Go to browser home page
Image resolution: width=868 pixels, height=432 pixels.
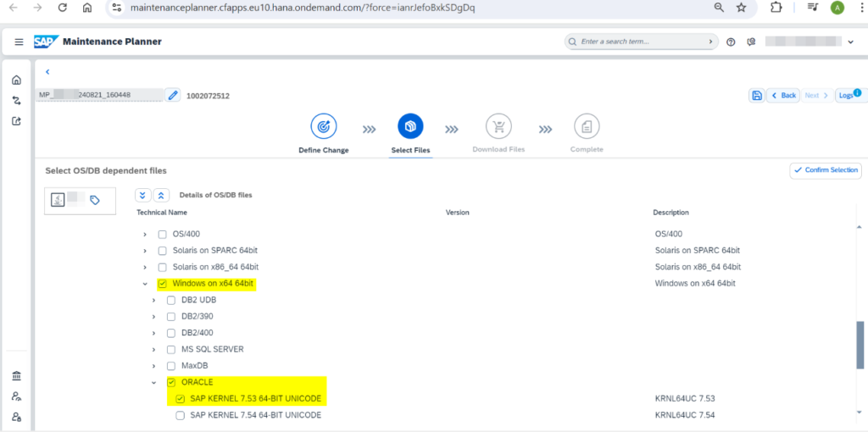click(87, 8)
